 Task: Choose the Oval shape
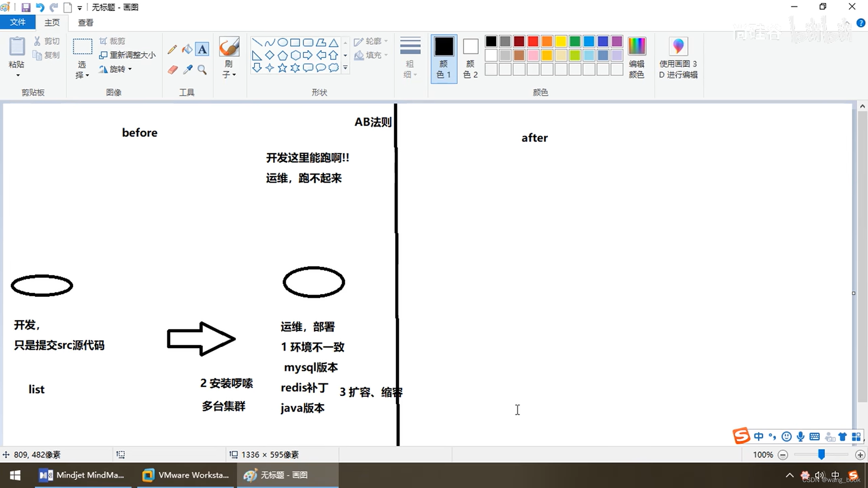point(283,42)
